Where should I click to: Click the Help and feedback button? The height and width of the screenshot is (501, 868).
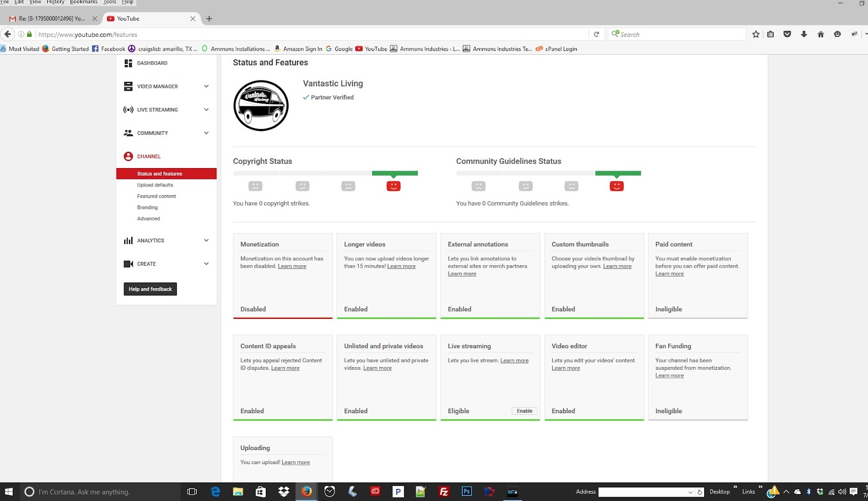click(x=150, y=289)
